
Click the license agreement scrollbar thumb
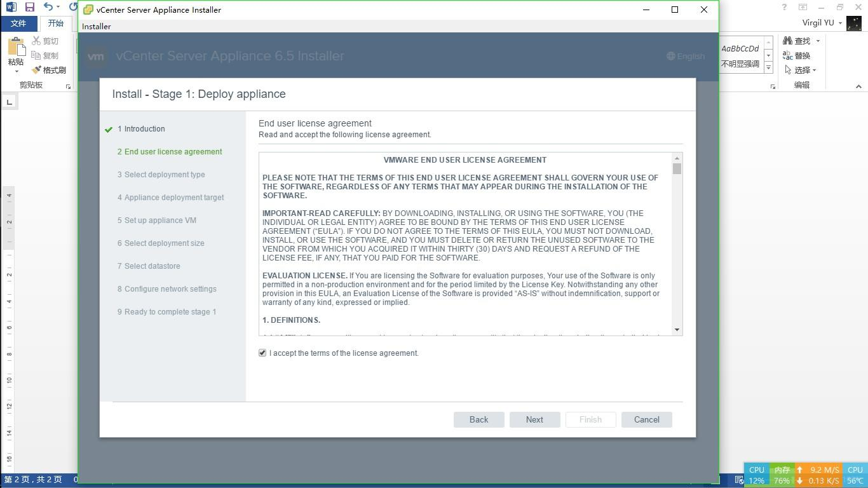pos(677,168)
